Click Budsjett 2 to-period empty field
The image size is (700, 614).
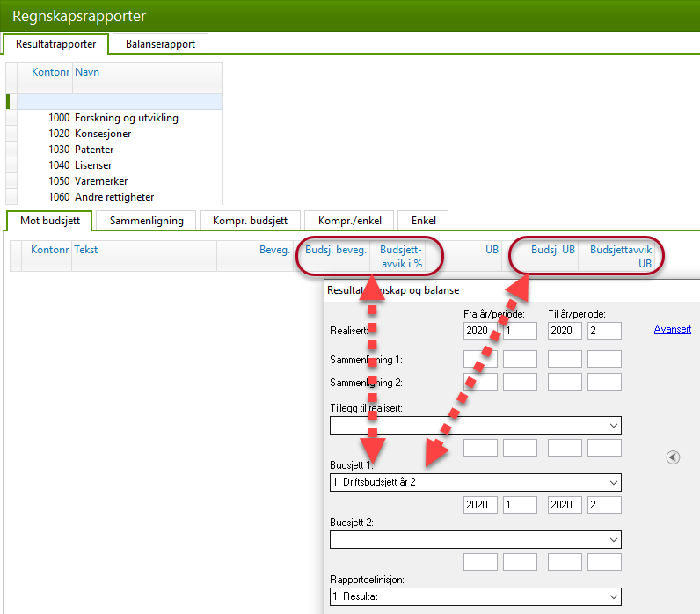(604, 562)
